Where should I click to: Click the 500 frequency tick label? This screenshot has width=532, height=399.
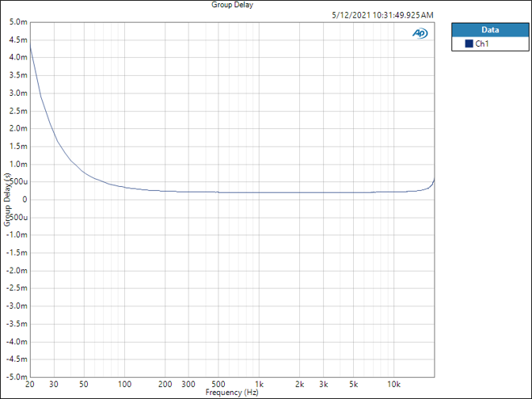(x=218, y=385)
